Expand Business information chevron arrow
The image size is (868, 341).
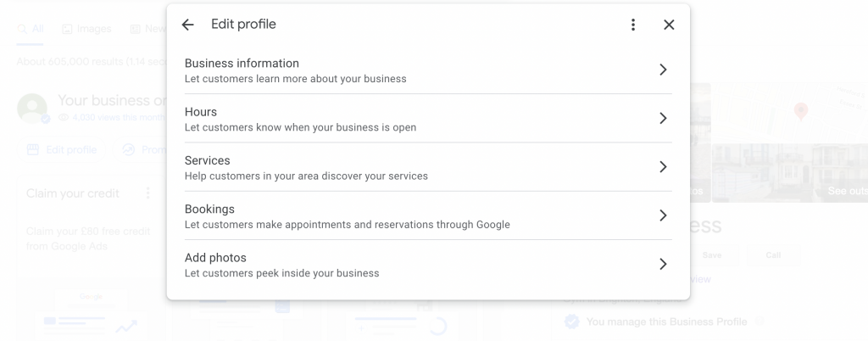[x=663, y=70]
